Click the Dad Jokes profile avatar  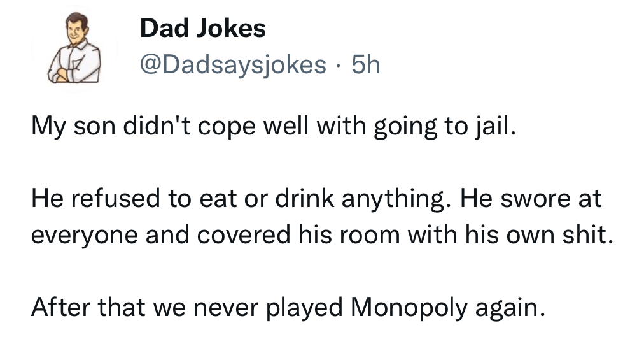[x=75, y=50]
